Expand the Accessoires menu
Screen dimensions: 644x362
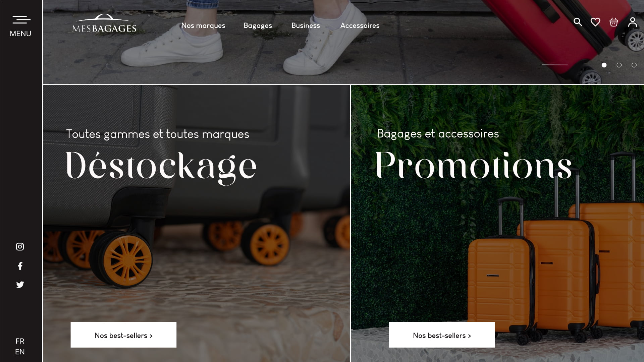[360, 25]
